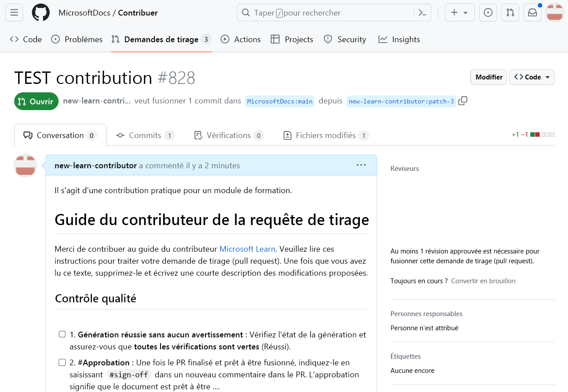Click the green Ouvrir status badge
568x392 pixels.
(x=36, y=101)
